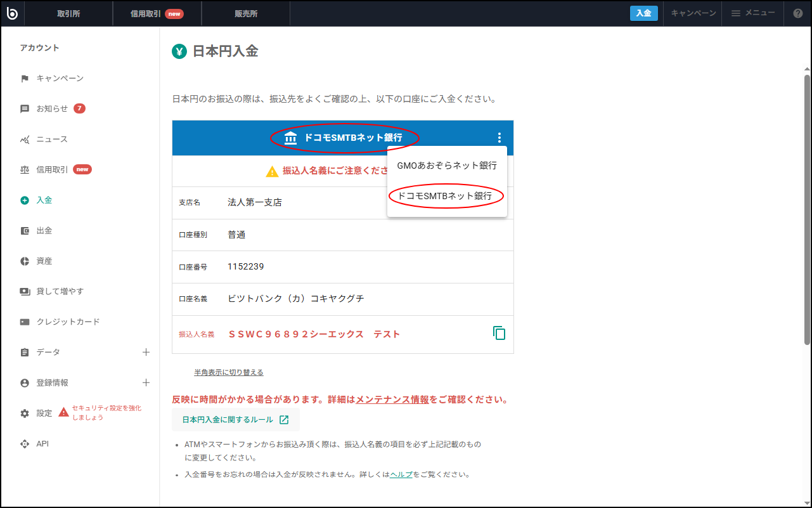Select ドコモSMTBネット銀行 from the dropdown menu
Image resolution: width=812 pixels, height=508 pixels.
click(x=447, y=196)
